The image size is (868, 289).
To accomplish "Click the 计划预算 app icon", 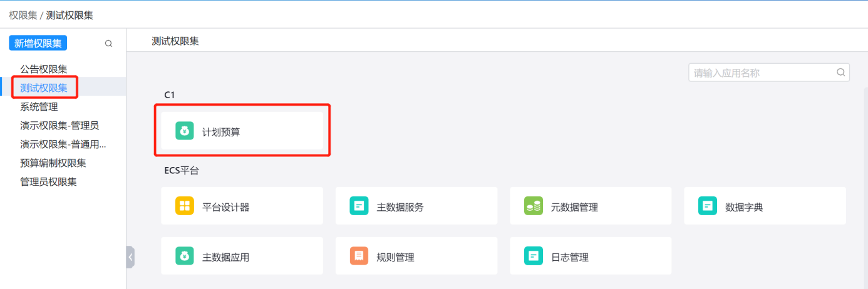I will click(x=185, y=132).
